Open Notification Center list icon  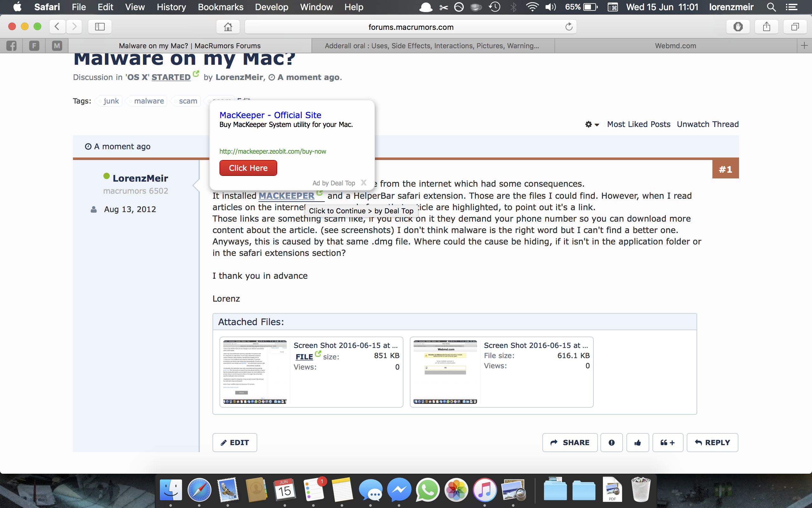[x=791, y=7]
